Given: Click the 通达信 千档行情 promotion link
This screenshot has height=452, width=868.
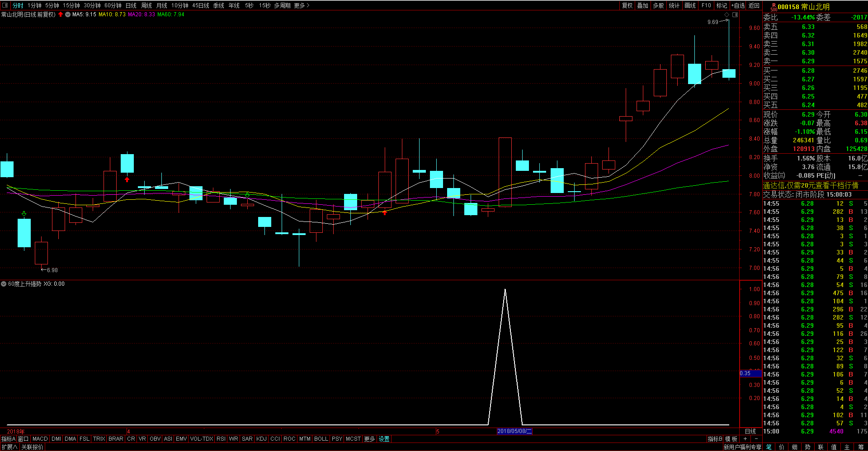Looking at the screenshot, I should (x=811, y=185).
